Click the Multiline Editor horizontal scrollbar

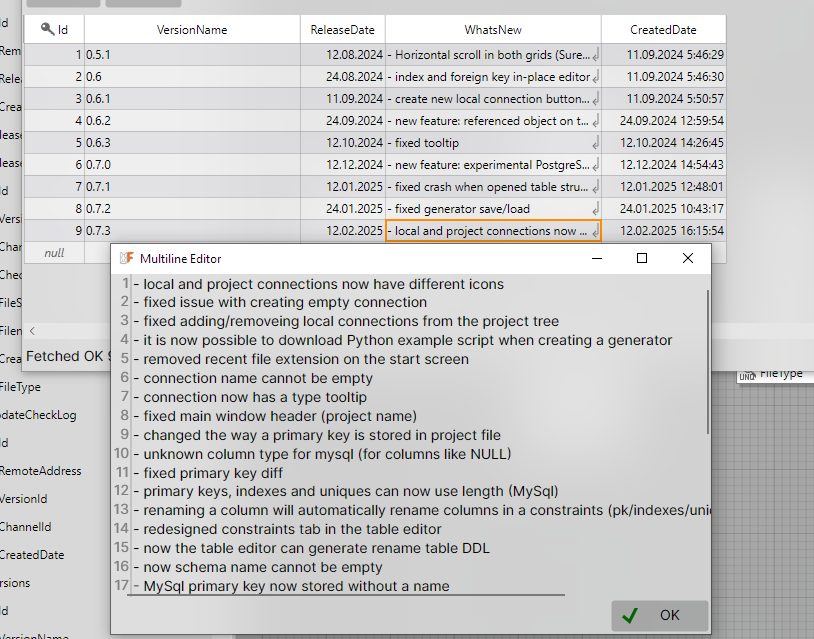[346, 595]
